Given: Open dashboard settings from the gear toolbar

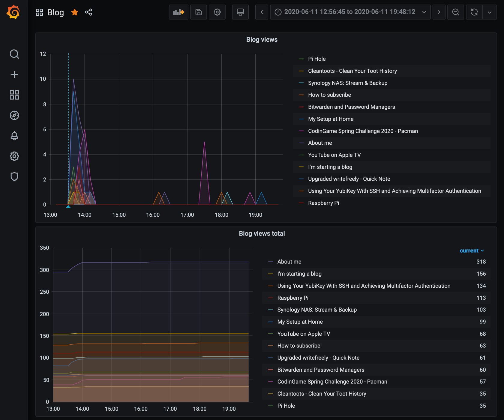Looking at the screenshot, I should pos(217,12).
